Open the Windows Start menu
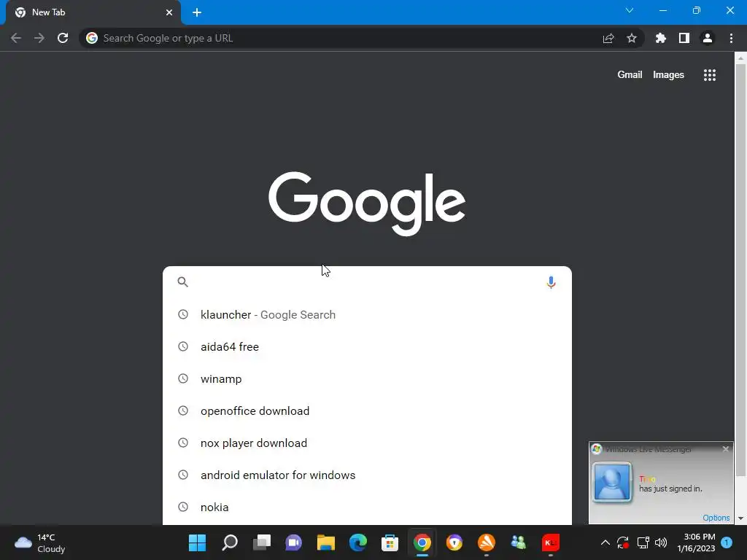This screenshot has width=747, height=560. tap(197, 542)
